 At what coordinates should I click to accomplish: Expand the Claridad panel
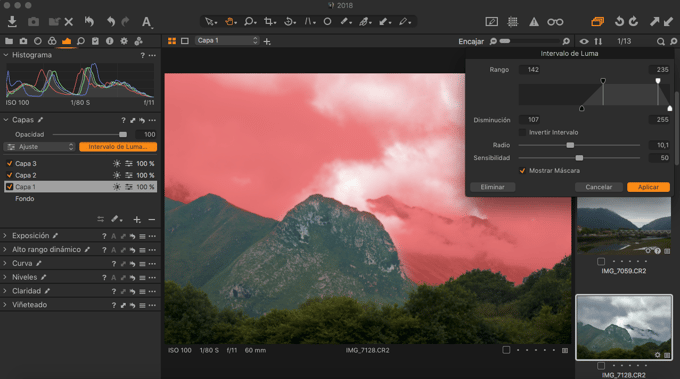tap(5, 291)
